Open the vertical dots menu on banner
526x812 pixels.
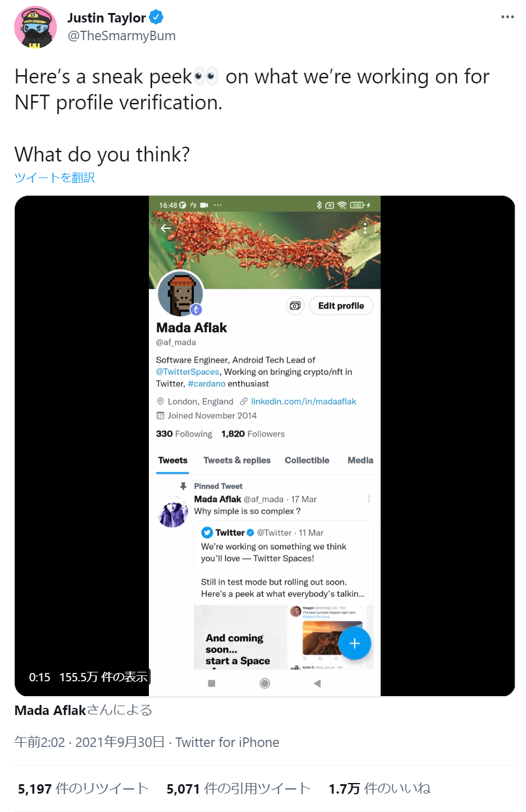tap(365, 228)
